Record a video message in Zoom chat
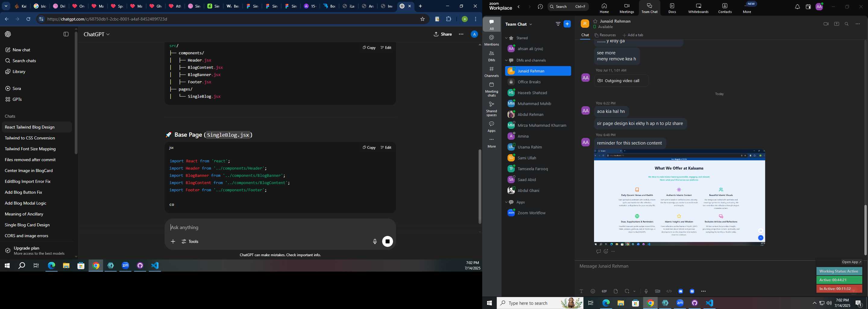Image resolution: width=868 pixels, height=309 pixels. click(x=657, y=291)
